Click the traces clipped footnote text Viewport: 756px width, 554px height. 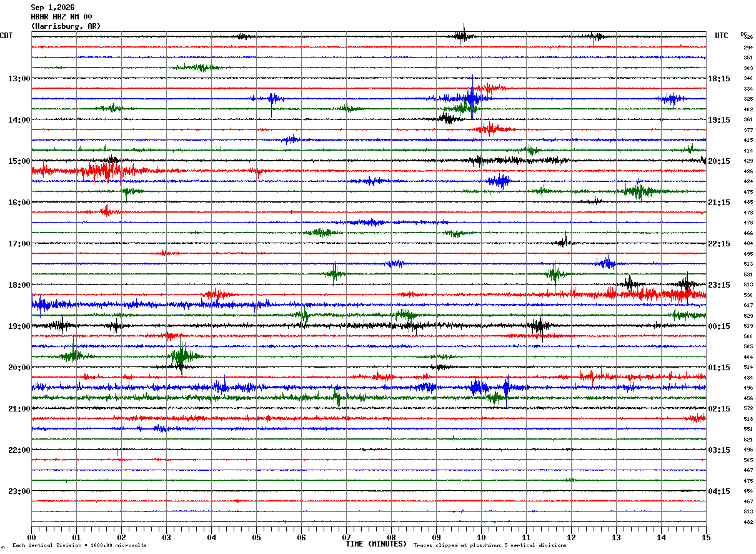(490, 545)
